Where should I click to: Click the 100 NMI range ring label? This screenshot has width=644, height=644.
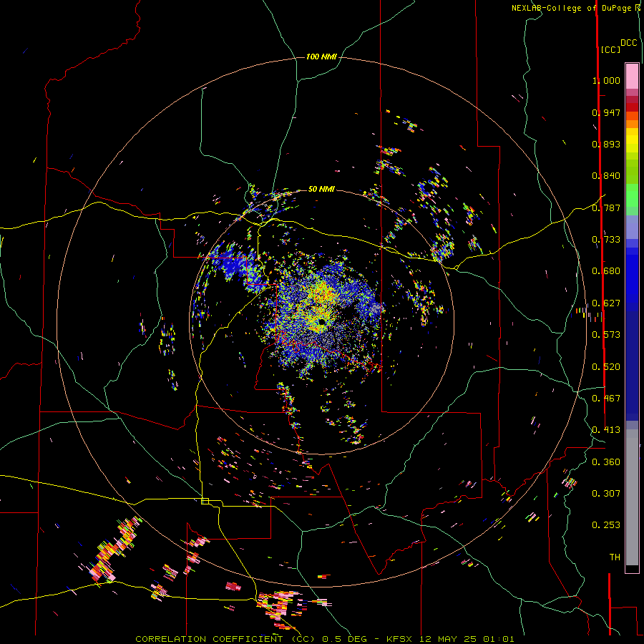pyautogui.click(x=321, y=57)
